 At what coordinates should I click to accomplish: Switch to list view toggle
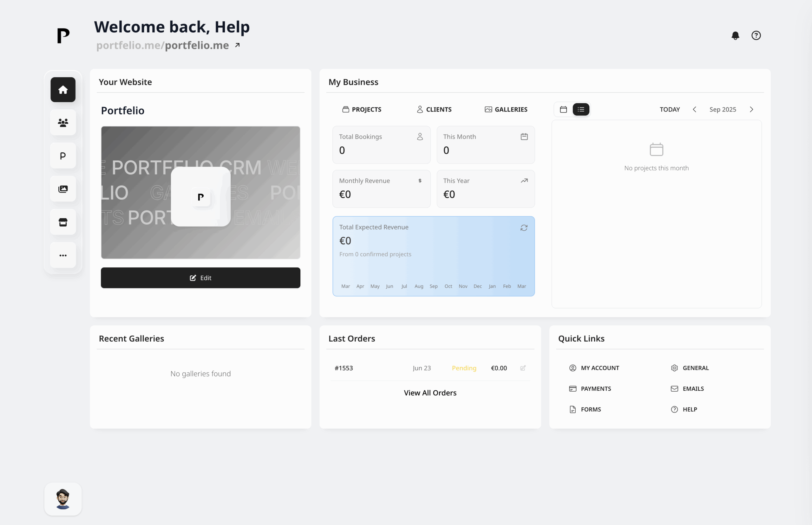click(x=581, y=109)
